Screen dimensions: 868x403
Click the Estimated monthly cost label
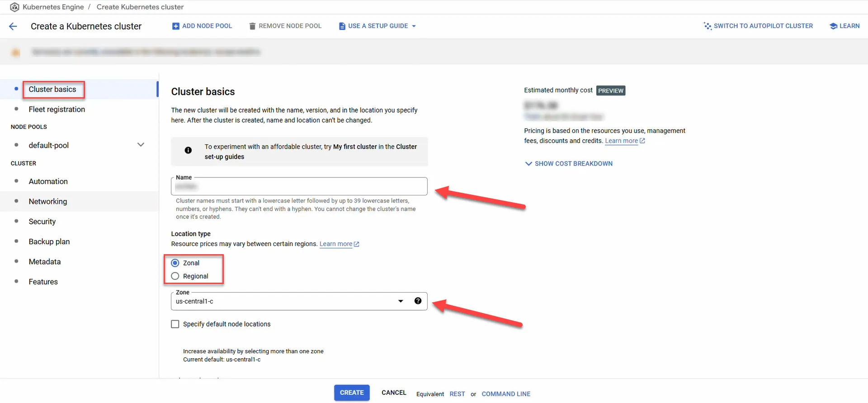[558, 90]
